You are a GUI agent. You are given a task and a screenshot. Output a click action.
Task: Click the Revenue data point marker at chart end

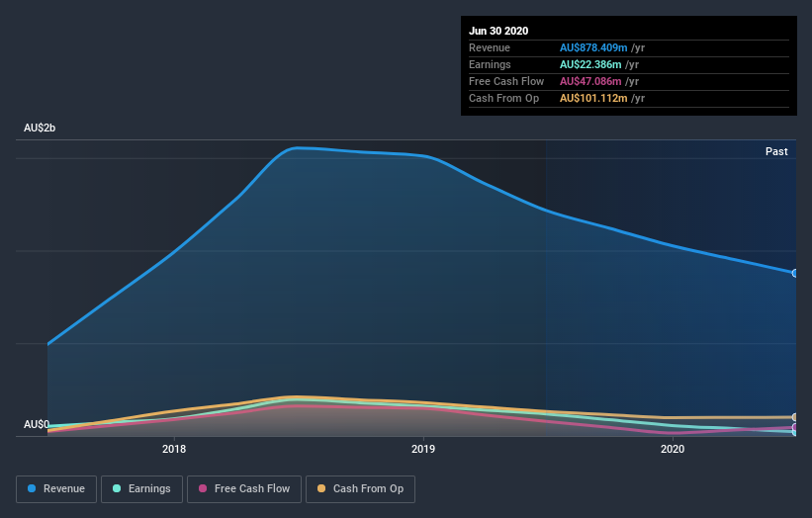(795, 273)
